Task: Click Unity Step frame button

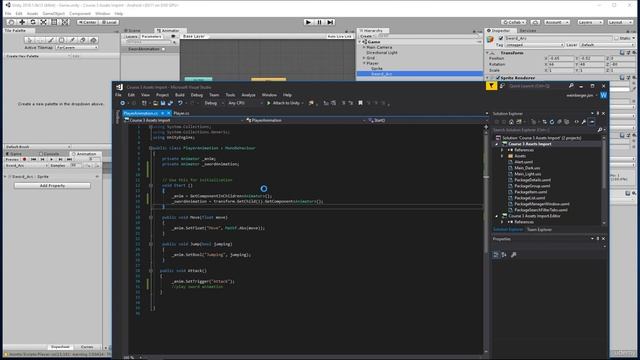Action: (x=330, y=22)
